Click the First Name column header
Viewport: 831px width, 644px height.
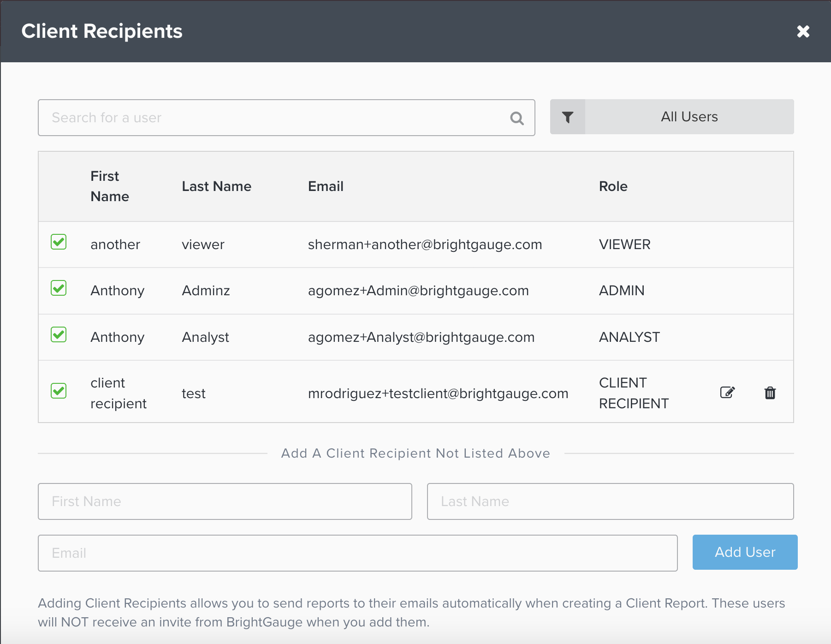[110, 186]
